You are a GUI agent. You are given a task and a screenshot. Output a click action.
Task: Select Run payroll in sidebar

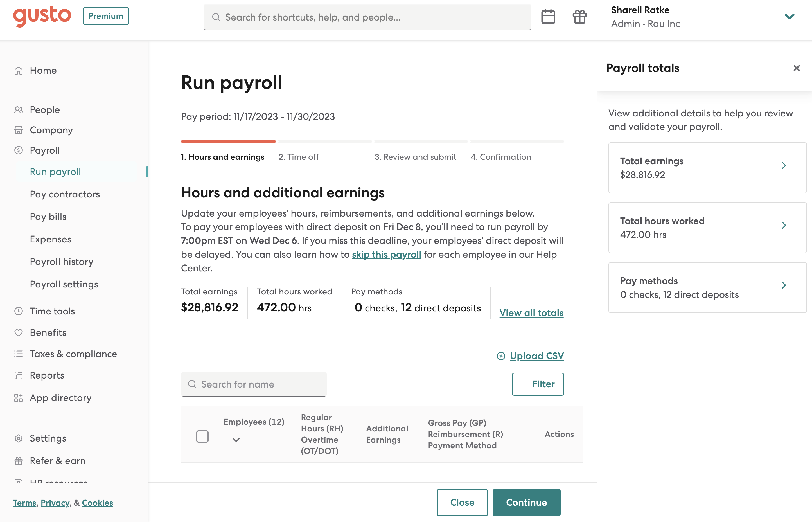point(55,172)
